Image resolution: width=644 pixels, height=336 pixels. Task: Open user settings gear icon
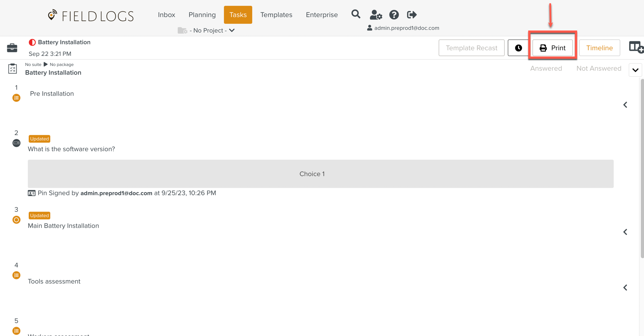376,15
